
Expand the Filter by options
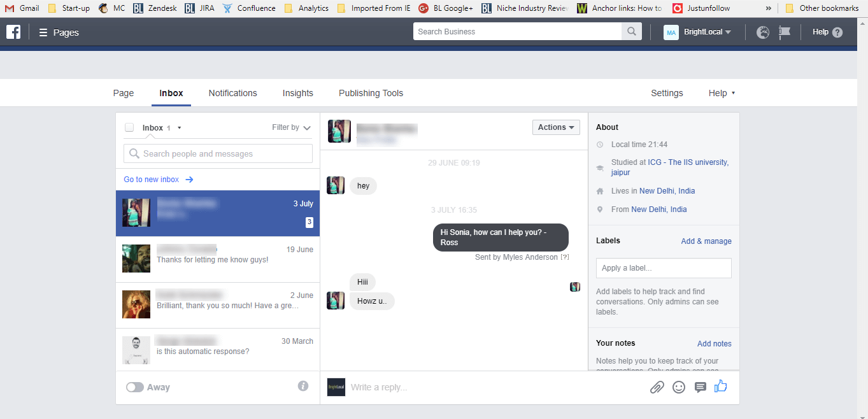tap(290, 127)
